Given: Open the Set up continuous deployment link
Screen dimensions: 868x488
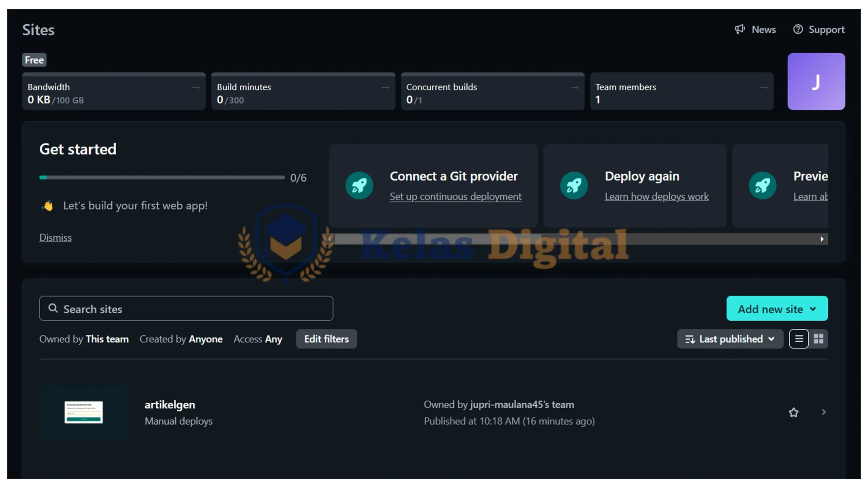Looking at the screenshot, I should point(455,197).
